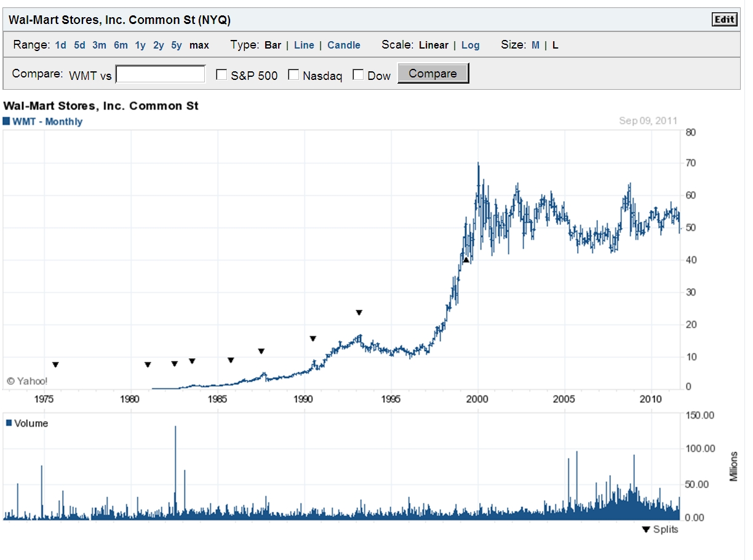Select the max range option
Viewport: 753px width, 560px height.
(199, 45)
